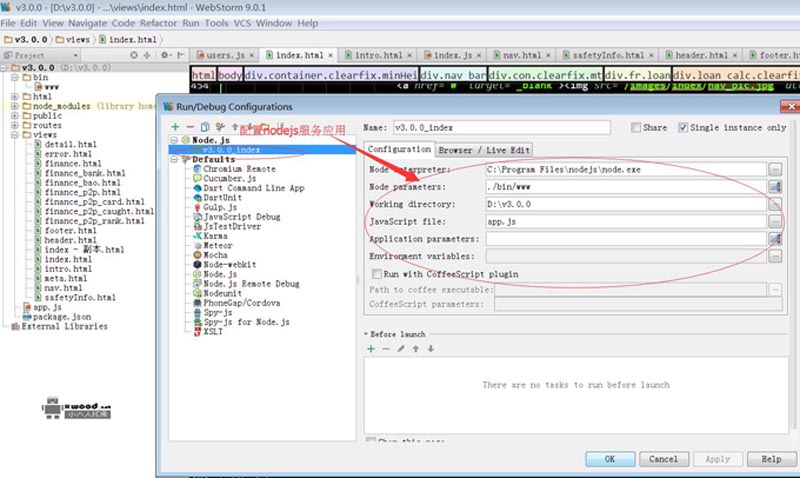Select PhoneGap/Cordova default configuration
Viewport: 800px width, 478px height.
point(236,303)
